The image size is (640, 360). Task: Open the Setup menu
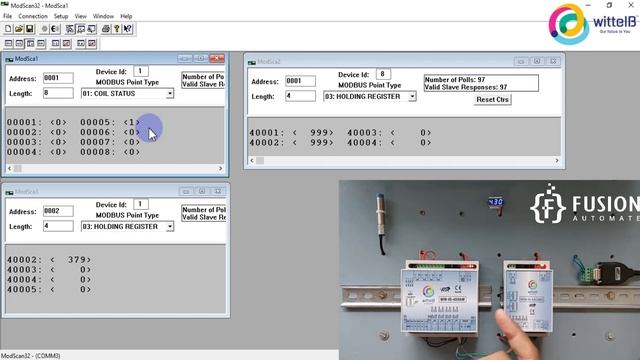(61, 16)
